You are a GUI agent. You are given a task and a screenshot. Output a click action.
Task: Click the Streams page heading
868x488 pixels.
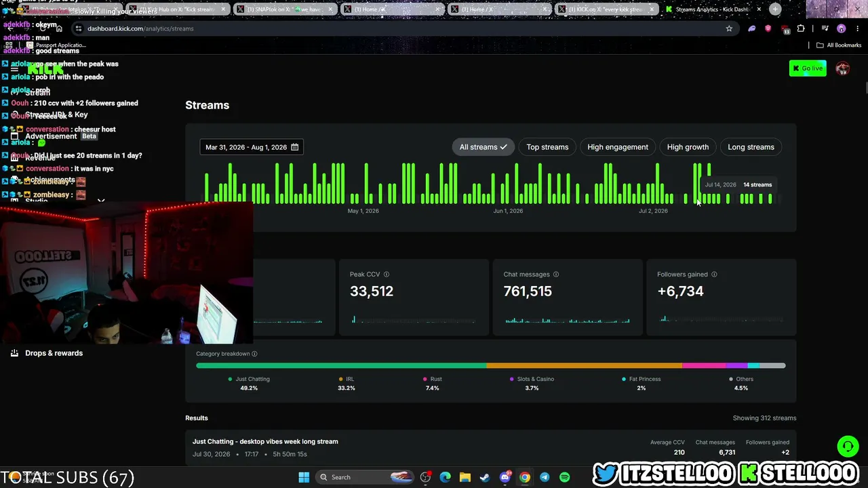pos(208,105)
